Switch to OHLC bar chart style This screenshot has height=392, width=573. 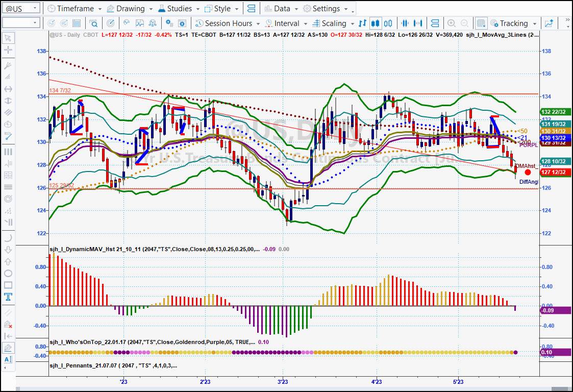pyautogui.click(x=362, y=23)
